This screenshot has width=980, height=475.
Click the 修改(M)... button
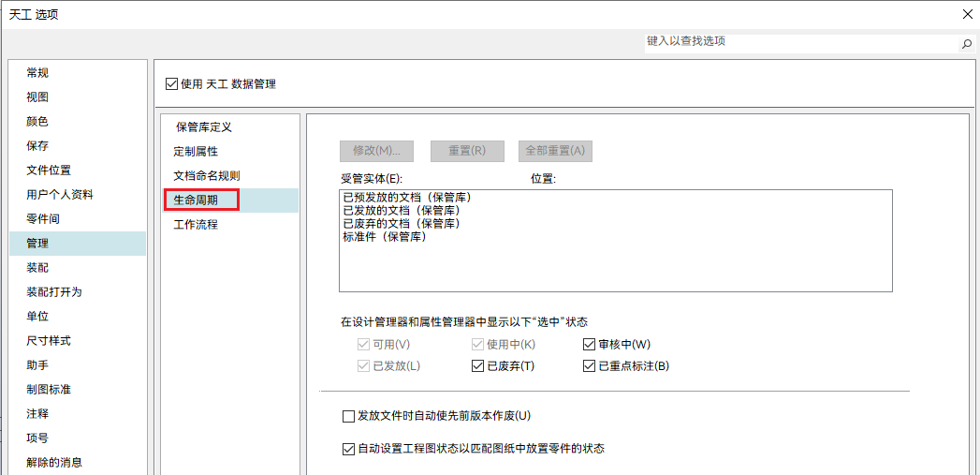click(376, 151)
